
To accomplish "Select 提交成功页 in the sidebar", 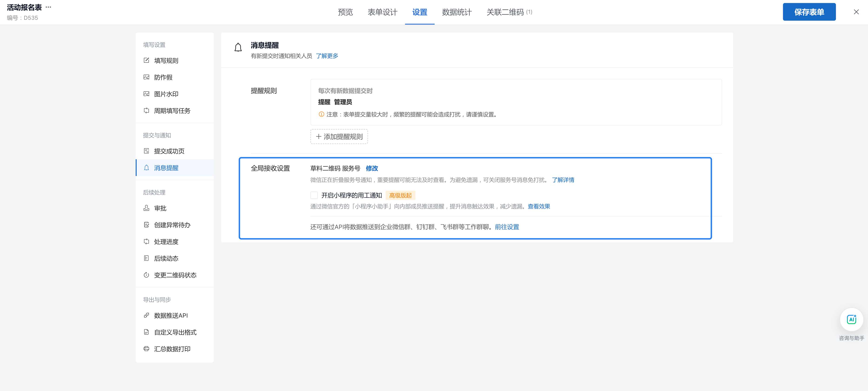I will [x=174, y=151].
